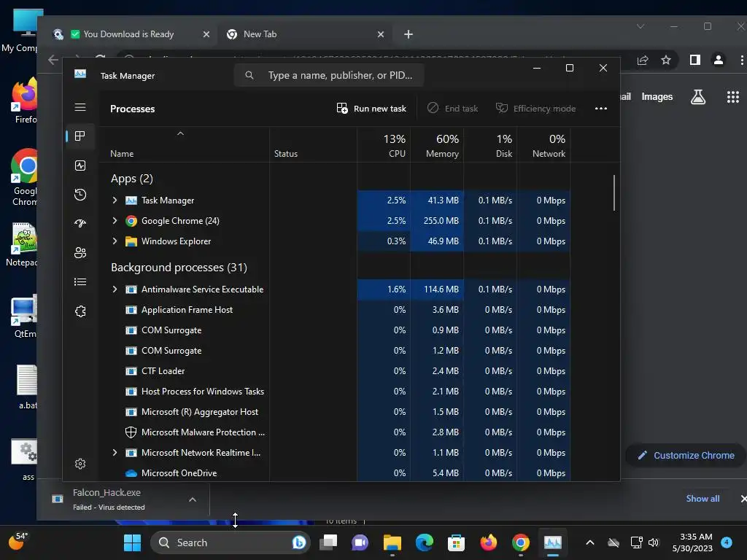Open File Explorer from taskbar
The image size is (747, 560).
(392, 542)
